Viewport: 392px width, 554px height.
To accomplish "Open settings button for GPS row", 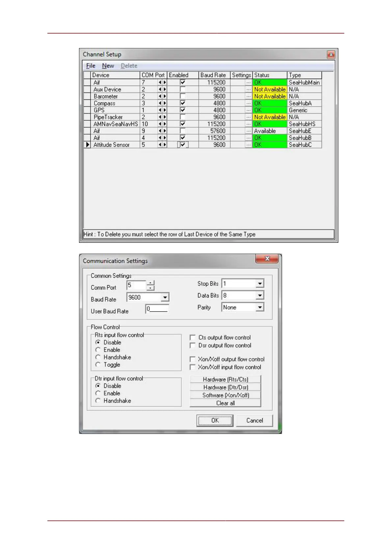I will point(248,110).
